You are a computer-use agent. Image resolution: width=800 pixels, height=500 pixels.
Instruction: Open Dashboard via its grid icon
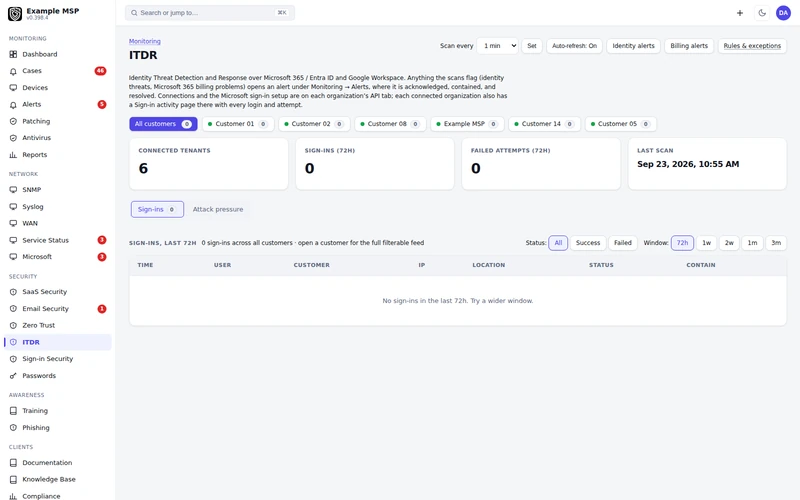click(x=13, y=54)
